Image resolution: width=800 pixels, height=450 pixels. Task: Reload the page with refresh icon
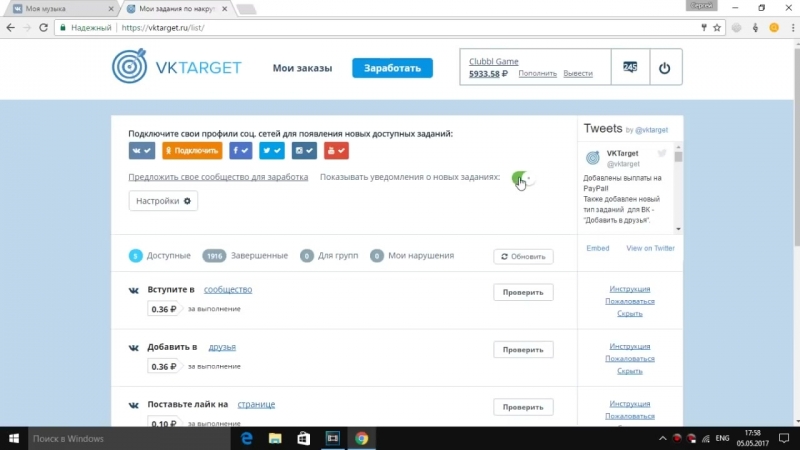[43, 28]
